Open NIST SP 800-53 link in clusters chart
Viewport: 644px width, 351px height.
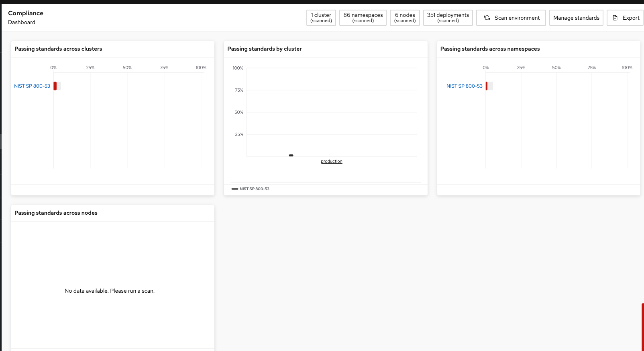32,86
